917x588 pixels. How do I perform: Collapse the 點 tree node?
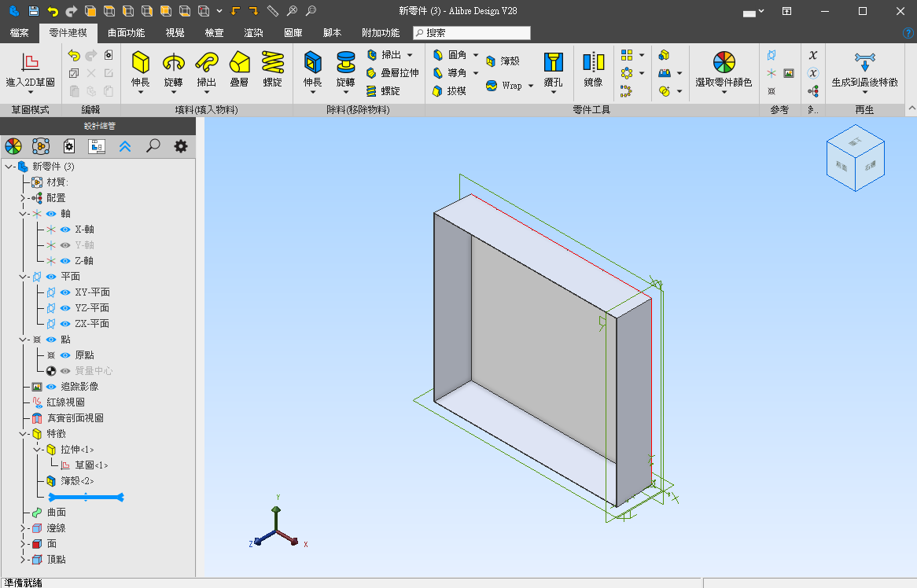pyautogui.click(x=22, y=340)
